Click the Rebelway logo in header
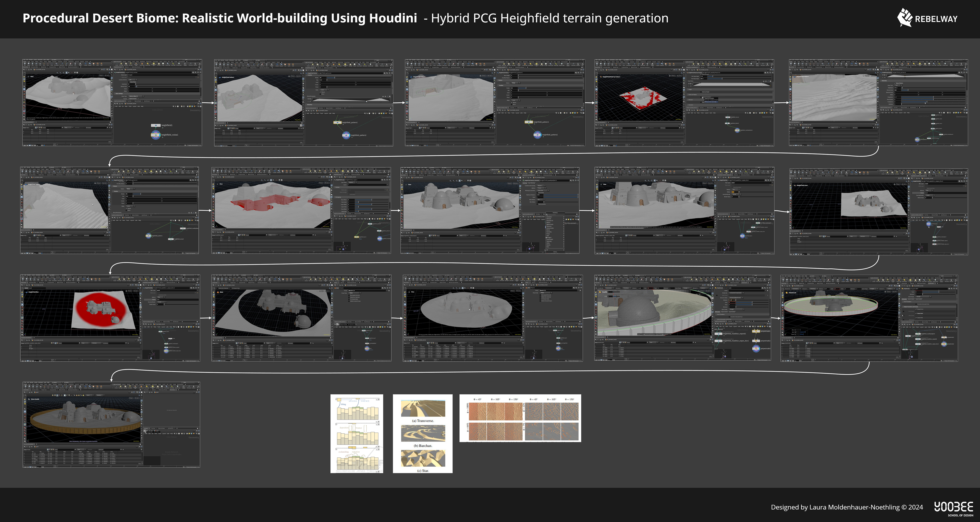 [x=927, y=18]
